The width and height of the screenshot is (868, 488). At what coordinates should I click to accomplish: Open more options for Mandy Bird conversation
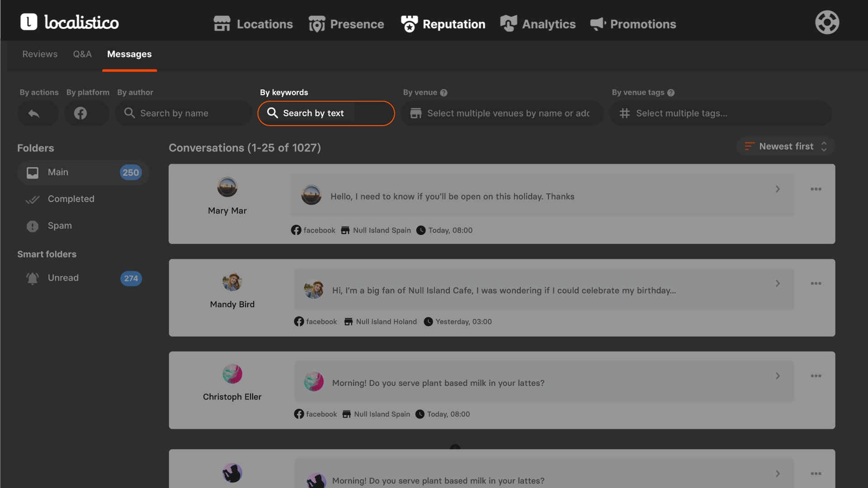pyautogui.click(x=816, y=284)
